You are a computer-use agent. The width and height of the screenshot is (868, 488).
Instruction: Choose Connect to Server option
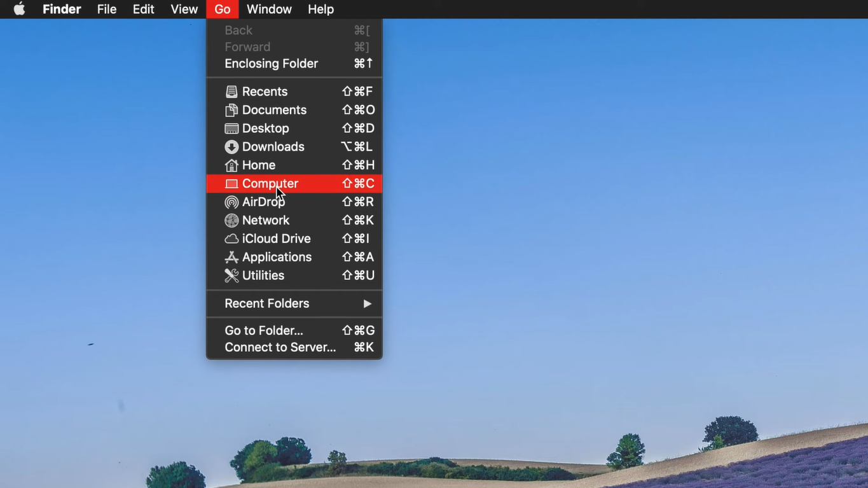tap(280, 347)
